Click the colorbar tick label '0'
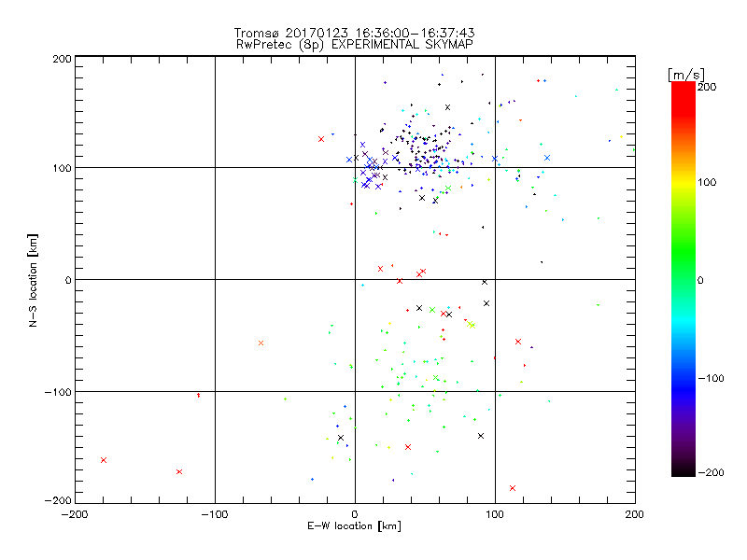Viewport: 747px width, 560px height. tap(700, 280)
